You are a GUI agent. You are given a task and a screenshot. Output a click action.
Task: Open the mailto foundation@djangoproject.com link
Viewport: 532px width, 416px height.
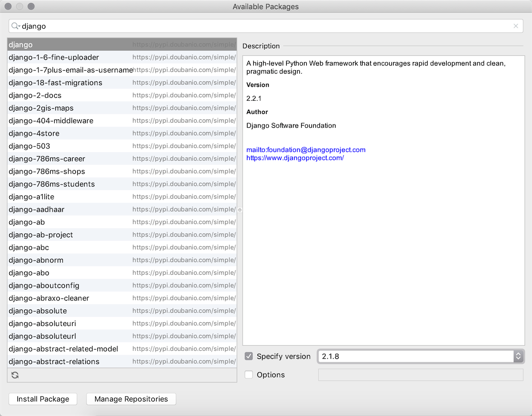306,150
